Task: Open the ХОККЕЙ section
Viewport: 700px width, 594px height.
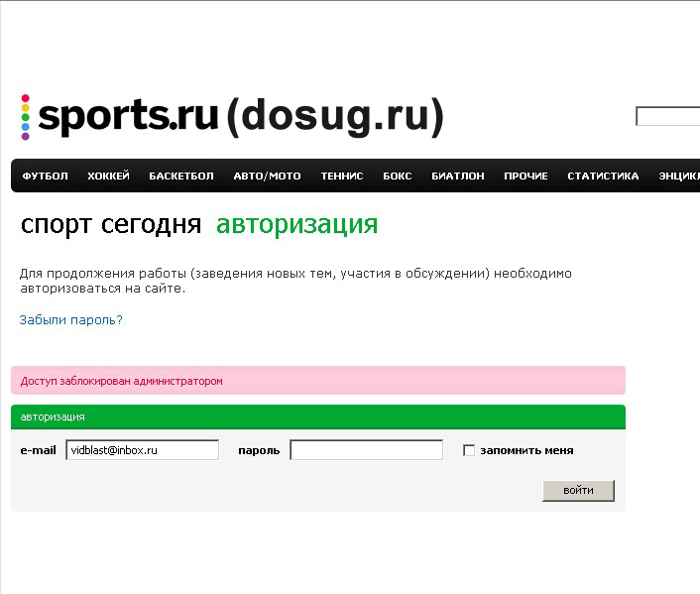Action: coord(108,176)
